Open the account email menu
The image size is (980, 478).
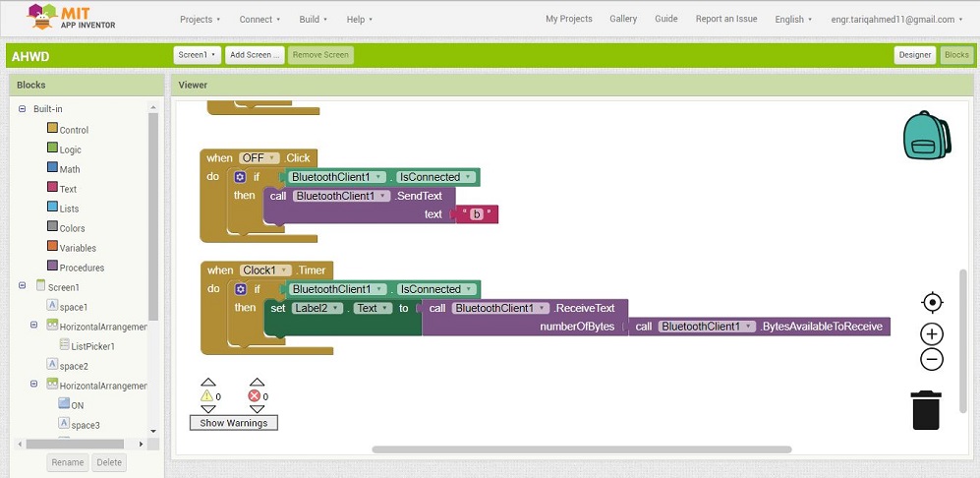click(896, 20)
